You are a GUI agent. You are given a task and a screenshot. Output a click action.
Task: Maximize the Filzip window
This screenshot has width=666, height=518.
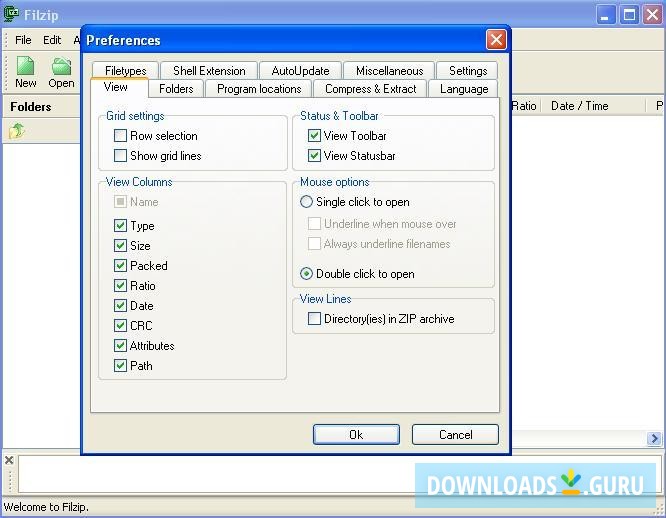pyautogui.click(x=629, y=15)
